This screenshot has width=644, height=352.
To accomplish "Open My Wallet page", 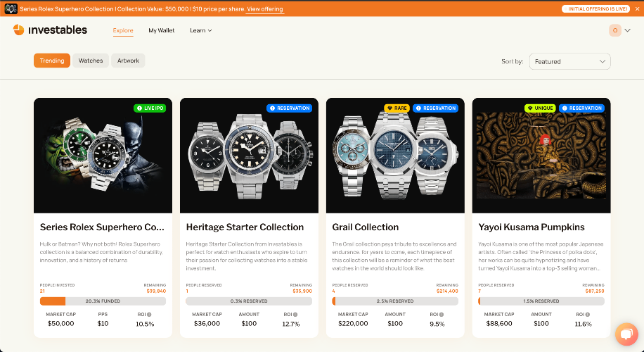I will point(162,30).
